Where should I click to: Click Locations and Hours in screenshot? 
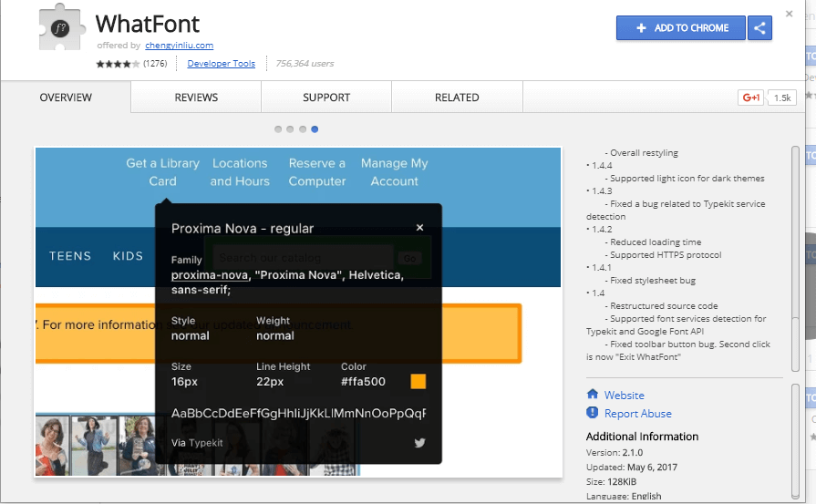240,172
